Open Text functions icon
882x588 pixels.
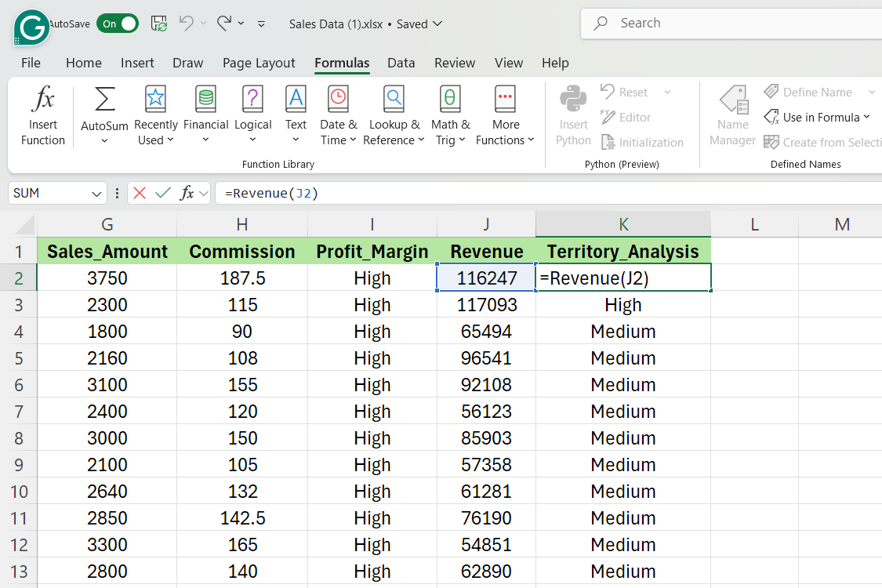click(296, 99)
